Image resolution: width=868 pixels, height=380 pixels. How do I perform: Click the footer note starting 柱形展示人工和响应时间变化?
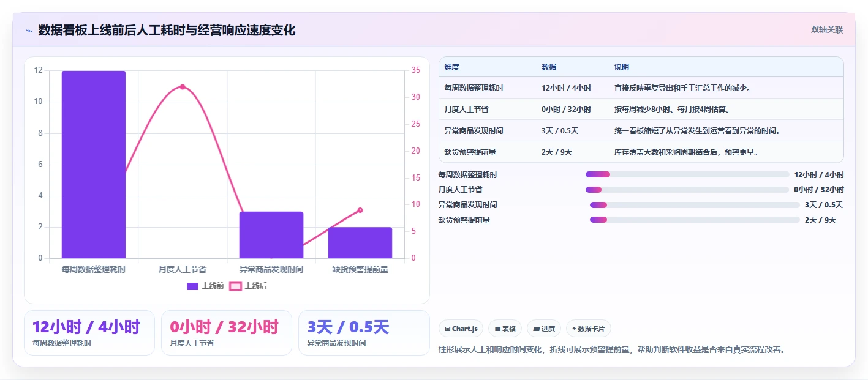pos(612,350)
